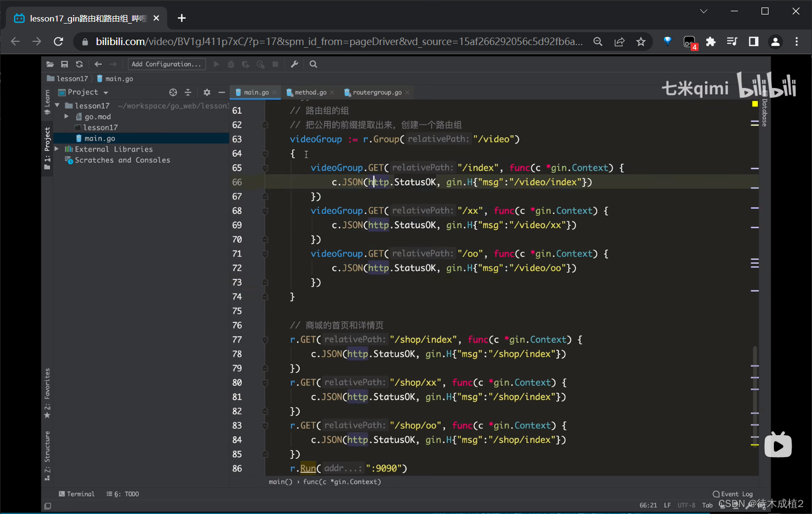Click the locate target crosshair icon in Project panel

click(173, 92)
